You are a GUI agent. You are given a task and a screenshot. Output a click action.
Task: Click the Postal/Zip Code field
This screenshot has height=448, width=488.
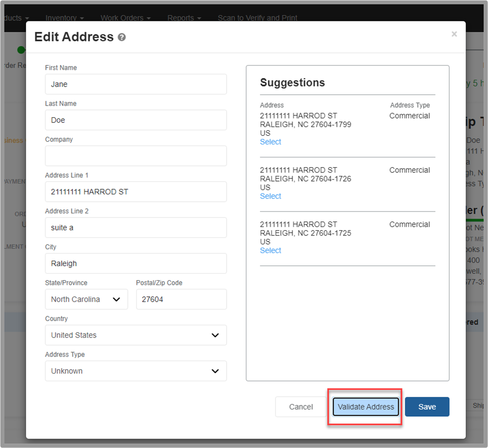click(182, 299)
